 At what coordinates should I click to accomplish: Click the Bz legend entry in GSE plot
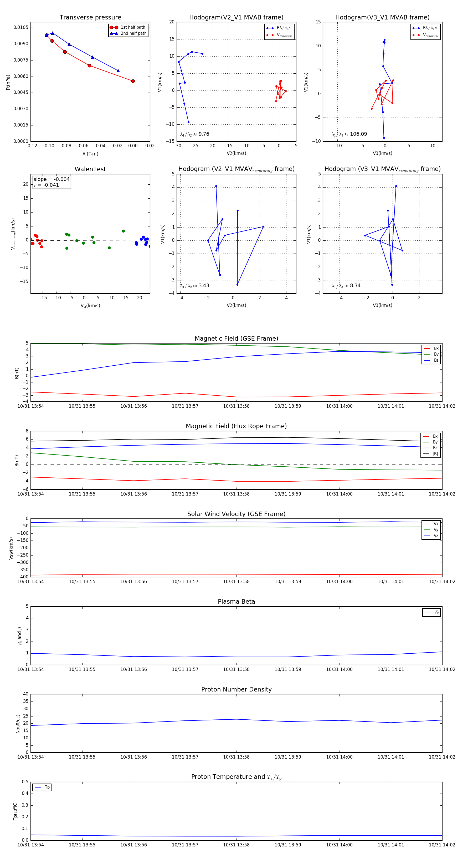point(431,360)
